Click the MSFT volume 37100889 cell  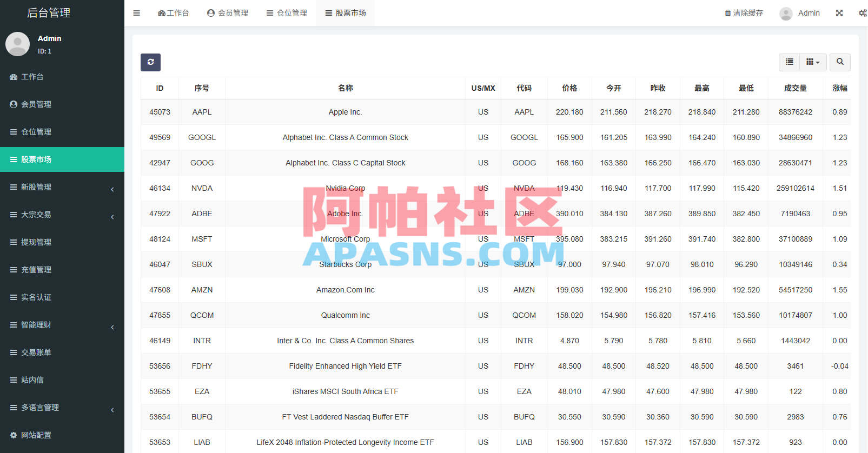pyautogui.click(x=796, y=239)
